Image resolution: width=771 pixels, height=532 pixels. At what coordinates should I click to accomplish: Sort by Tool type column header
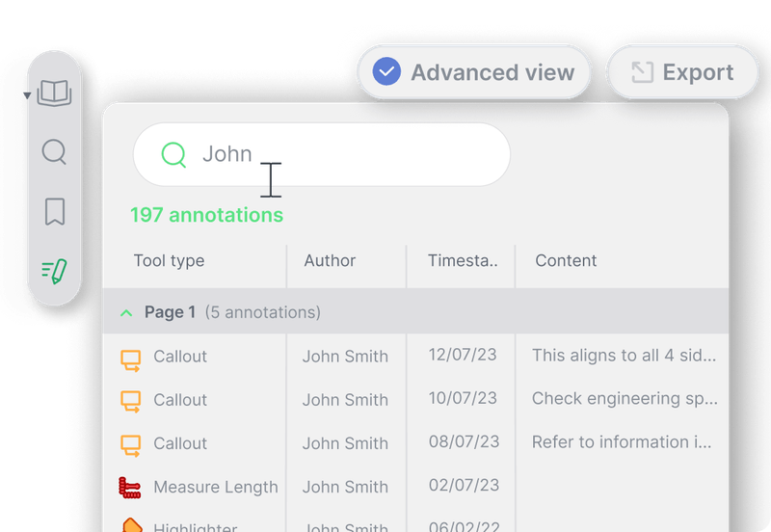tap(169, 261)
